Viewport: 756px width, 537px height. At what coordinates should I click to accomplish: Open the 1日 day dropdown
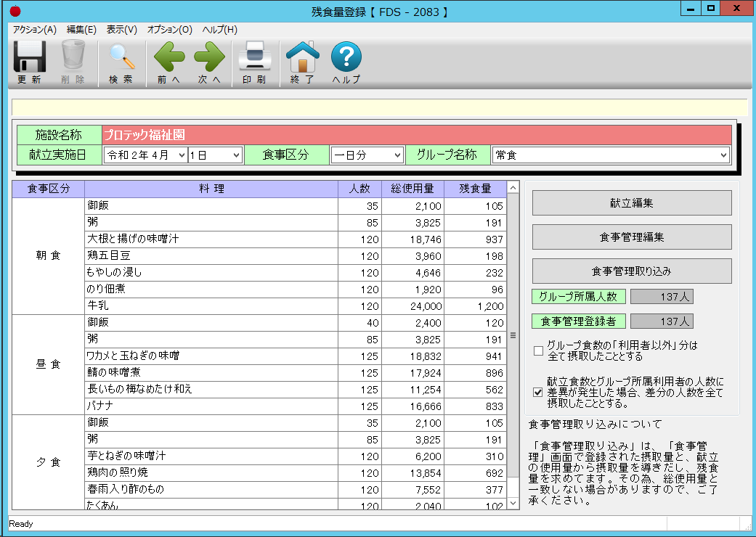[x=236, y=155]
